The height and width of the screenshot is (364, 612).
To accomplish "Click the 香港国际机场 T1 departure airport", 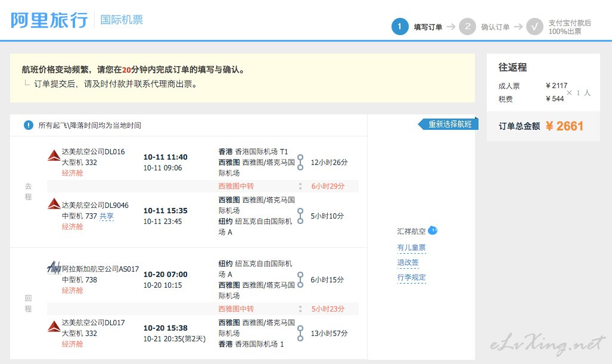I will pos(261,152).
